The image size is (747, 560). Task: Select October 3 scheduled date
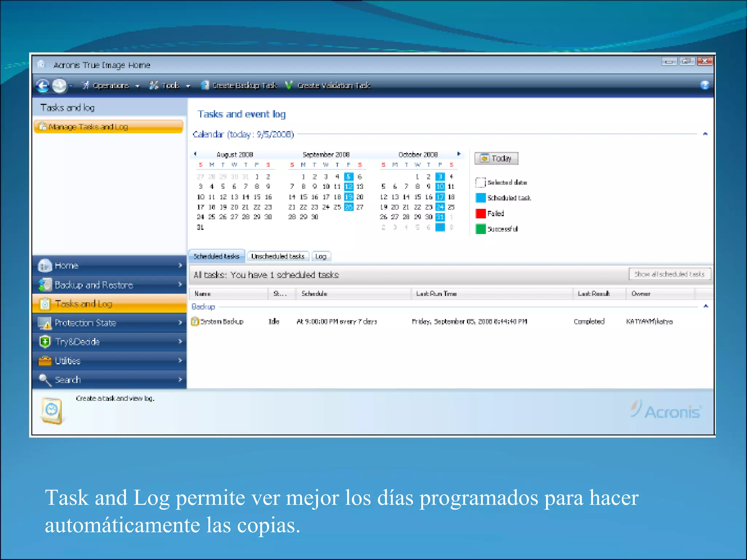pyautogui.click(x=440, y=177)
